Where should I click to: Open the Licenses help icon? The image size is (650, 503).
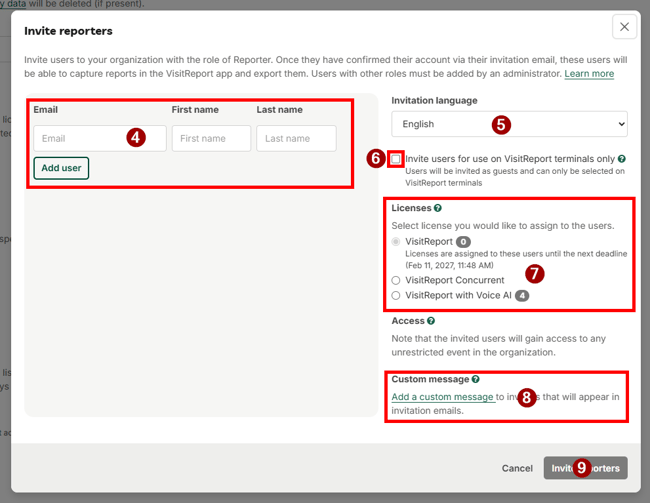(x=438, y=208)
